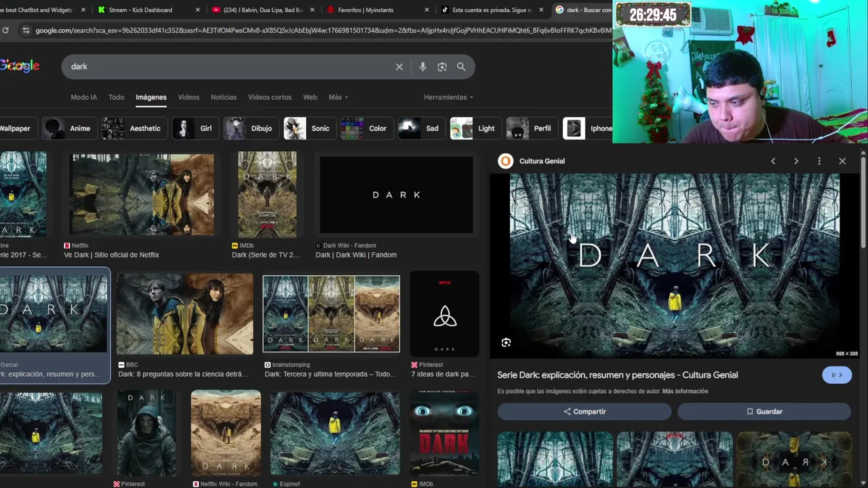Filter images by Perfil chip
This screenshot has height=488, width=868.
[x=531, y=128]
